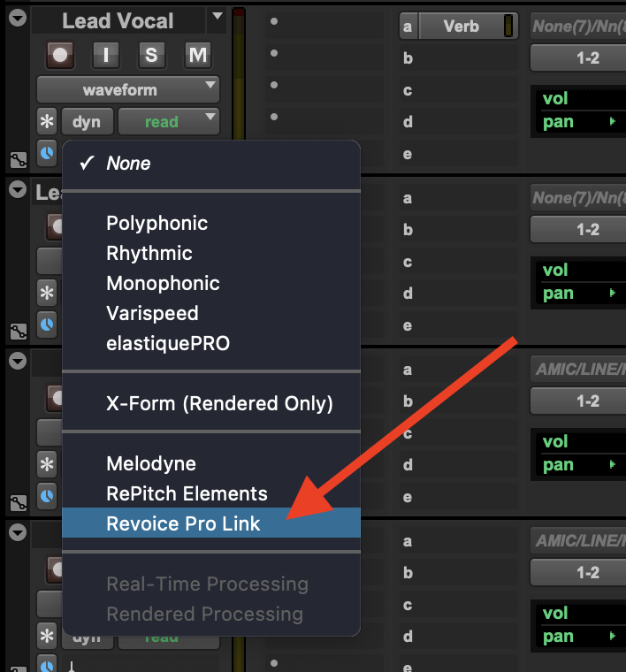
Task: Click the pan indicator arrow on Lead Vocal
Action: click(613, 122)
